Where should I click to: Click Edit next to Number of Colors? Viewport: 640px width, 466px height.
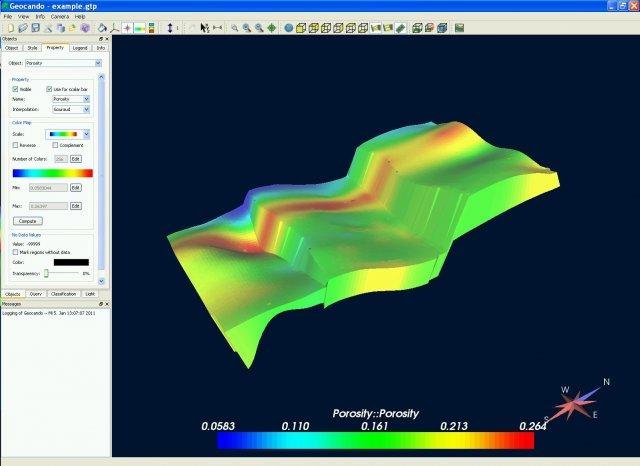pos(76,159)
